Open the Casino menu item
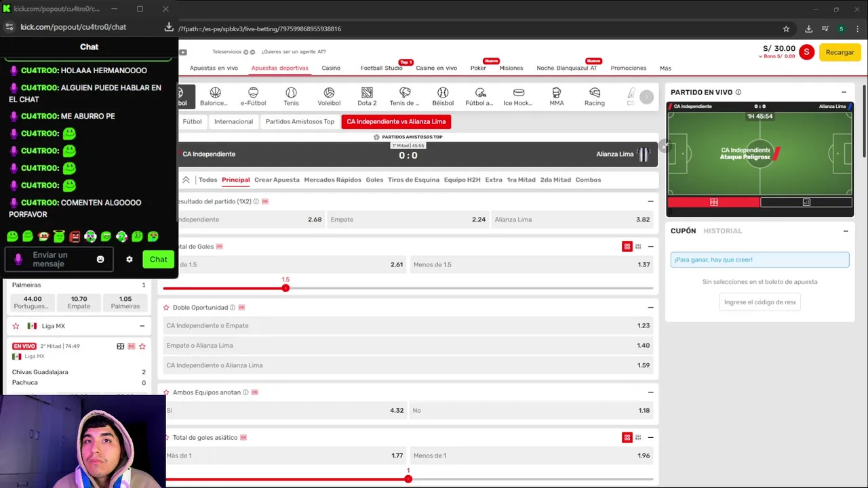 tap(331, 68)
